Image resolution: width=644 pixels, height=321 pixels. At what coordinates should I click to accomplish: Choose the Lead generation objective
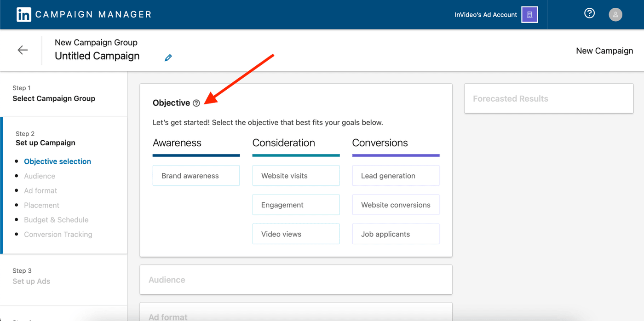pos(396,175)
